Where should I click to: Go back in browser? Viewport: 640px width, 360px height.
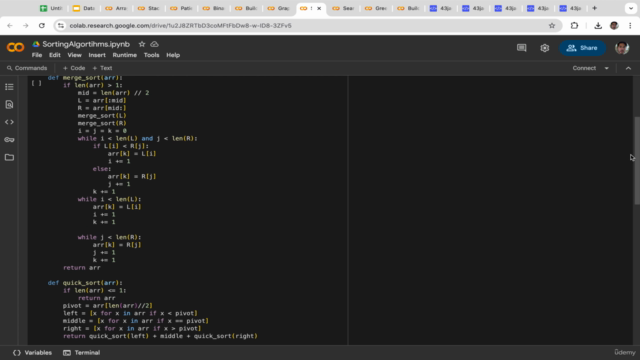10,25
